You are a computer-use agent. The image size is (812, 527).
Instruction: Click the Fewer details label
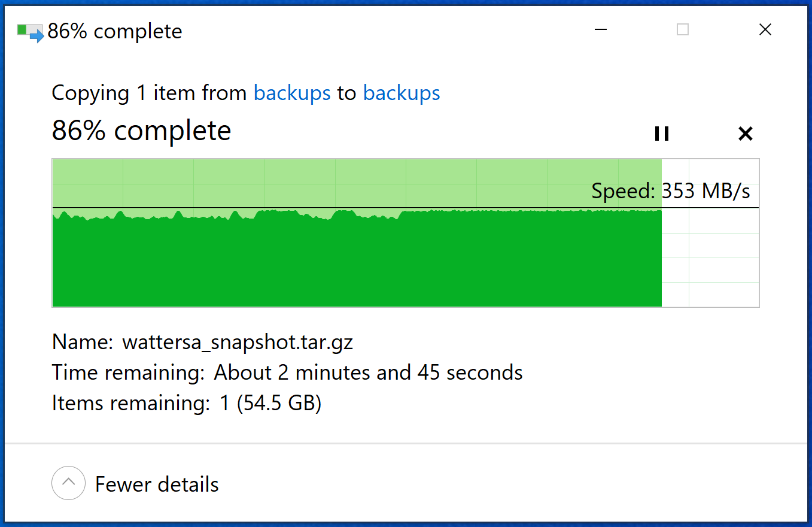(x=157, y=484)
